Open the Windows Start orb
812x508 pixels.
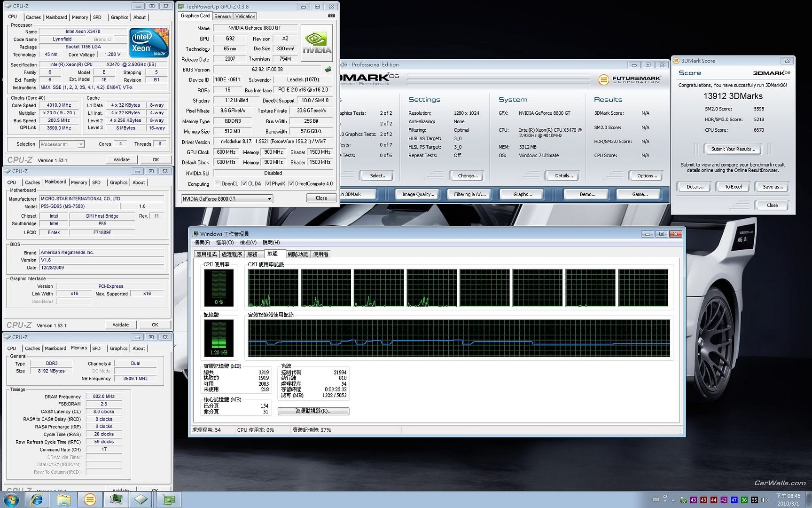tap(11, 500)
